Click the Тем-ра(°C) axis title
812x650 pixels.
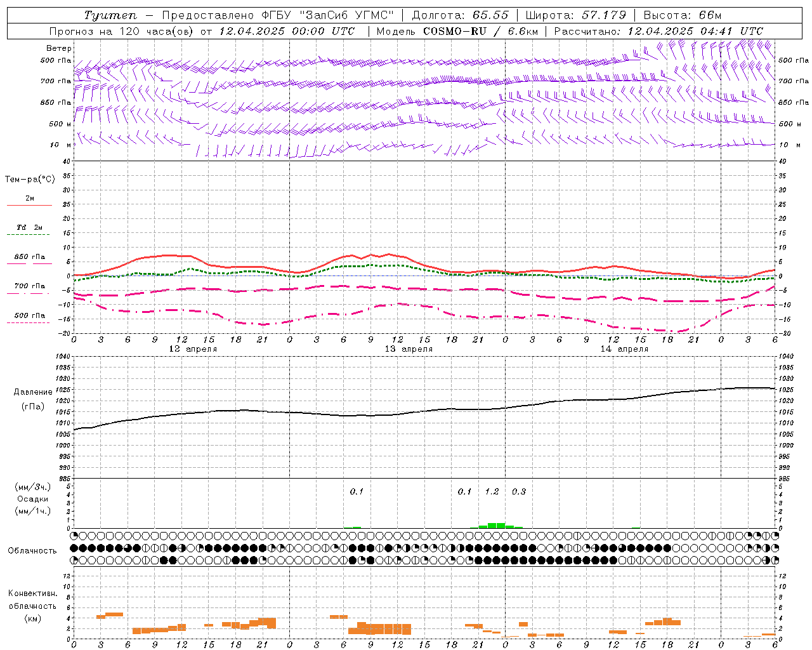(x=30, y=180)
